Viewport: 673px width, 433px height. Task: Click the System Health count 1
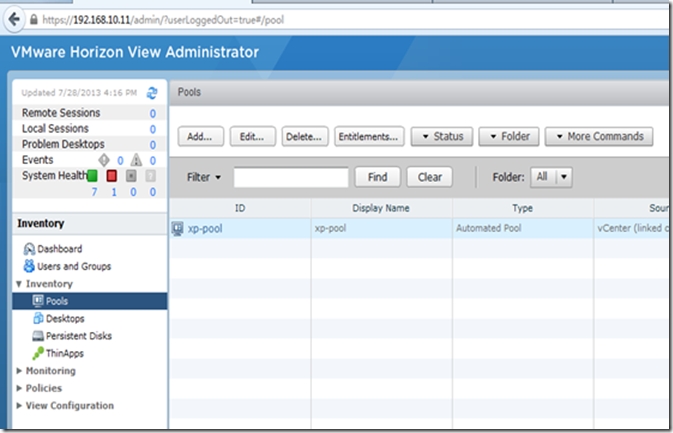[114, 192]
